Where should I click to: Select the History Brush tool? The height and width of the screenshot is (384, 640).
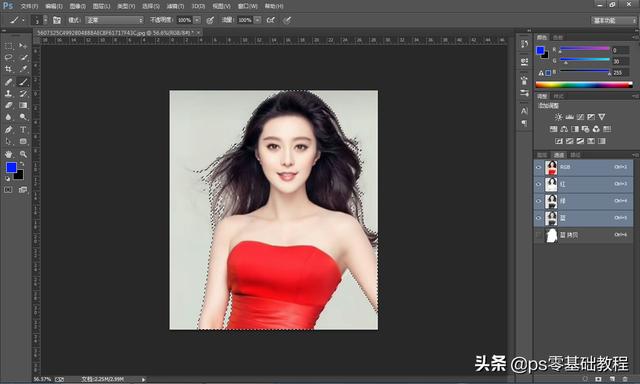point(23,93)
